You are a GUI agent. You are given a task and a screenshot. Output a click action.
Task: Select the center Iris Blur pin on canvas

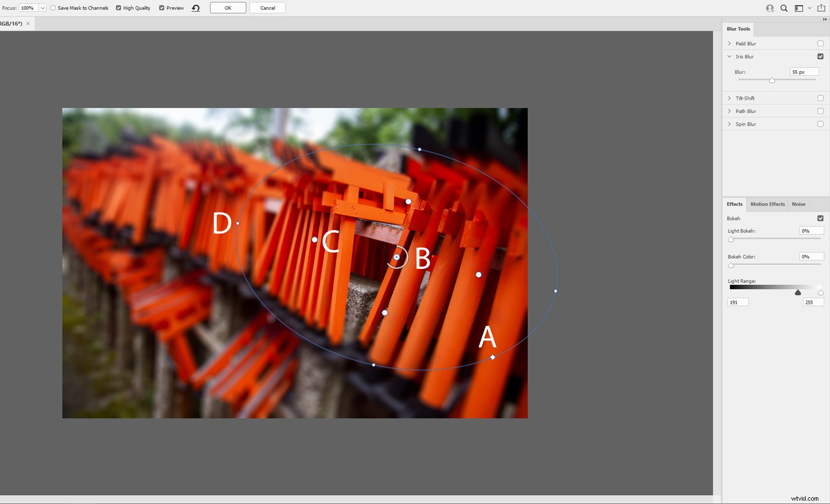point(397,257)
